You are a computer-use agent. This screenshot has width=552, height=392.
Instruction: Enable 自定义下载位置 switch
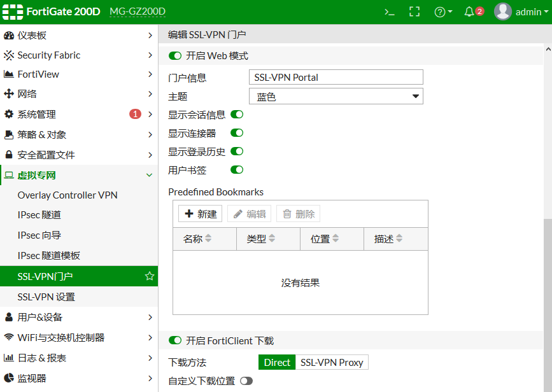pos(246,381)
